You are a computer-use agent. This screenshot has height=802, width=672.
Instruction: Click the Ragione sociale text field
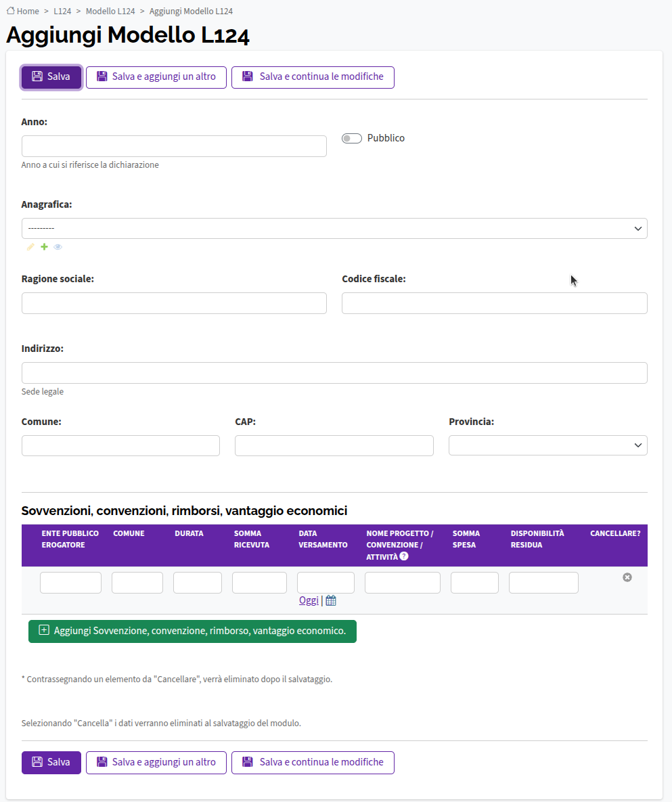[174, 303]
